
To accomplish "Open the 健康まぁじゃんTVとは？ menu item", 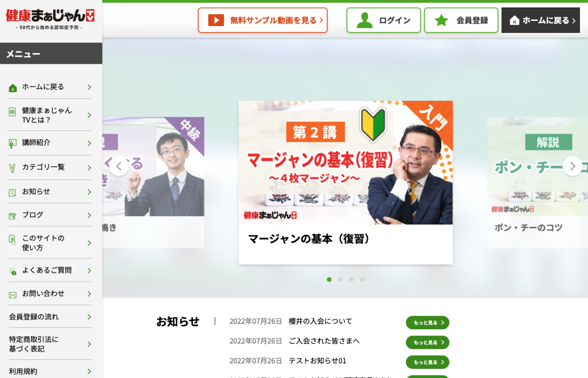I will 47,115.
